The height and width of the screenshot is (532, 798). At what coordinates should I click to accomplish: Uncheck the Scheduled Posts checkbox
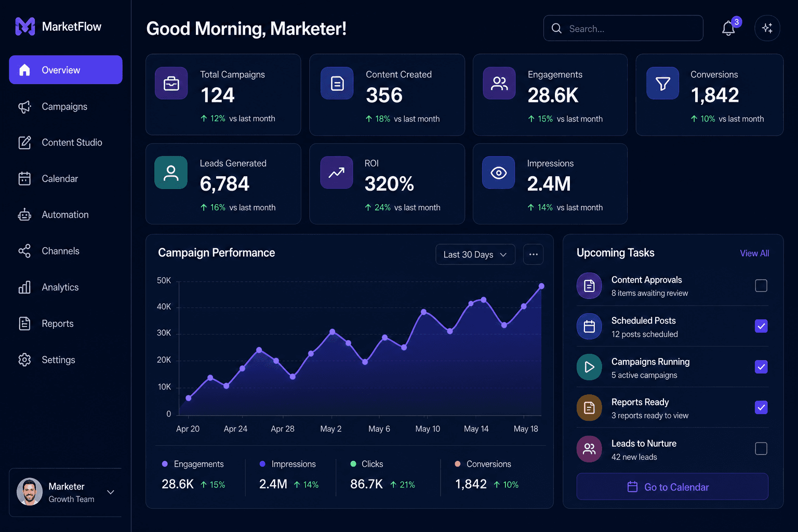(x=761, y=326)
